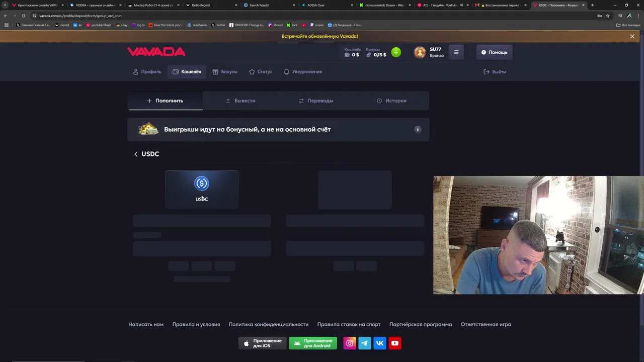This screenshot has width=644, height=362.
Task: Log out with the Выйти link
Action: point(495,72)
